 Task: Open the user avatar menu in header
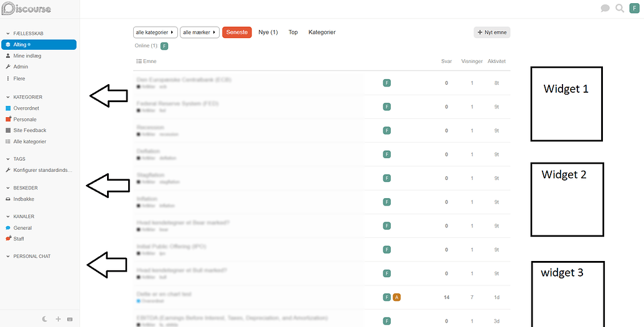click(635, 8)
